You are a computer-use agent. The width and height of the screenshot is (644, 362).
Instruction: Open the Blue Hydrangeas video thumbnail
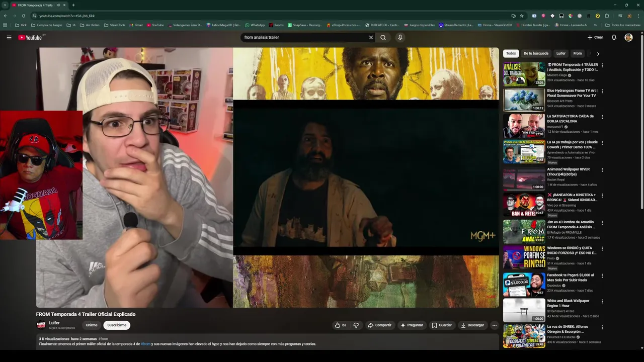pyautogui.click(x=524, y=100)
